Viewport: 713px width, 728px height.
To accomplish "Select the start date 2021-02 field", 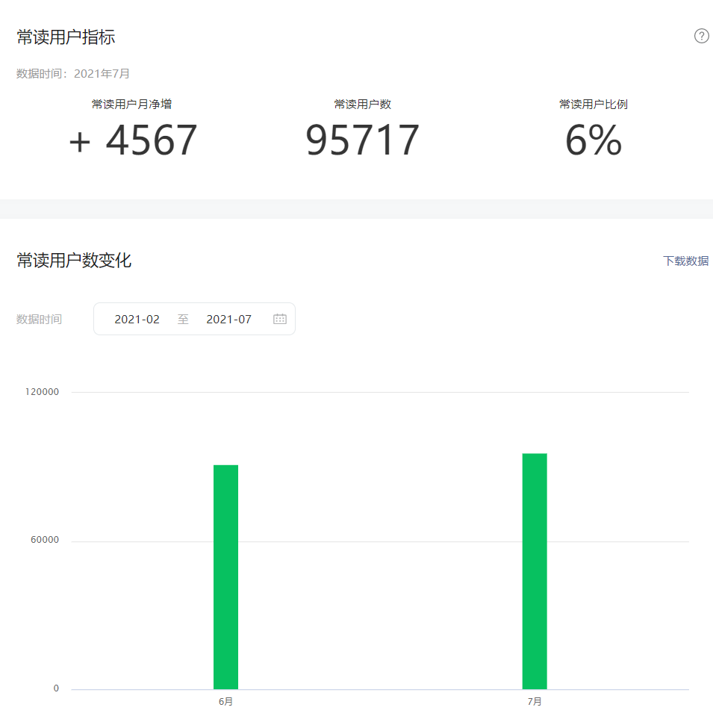I will [137, 319].
